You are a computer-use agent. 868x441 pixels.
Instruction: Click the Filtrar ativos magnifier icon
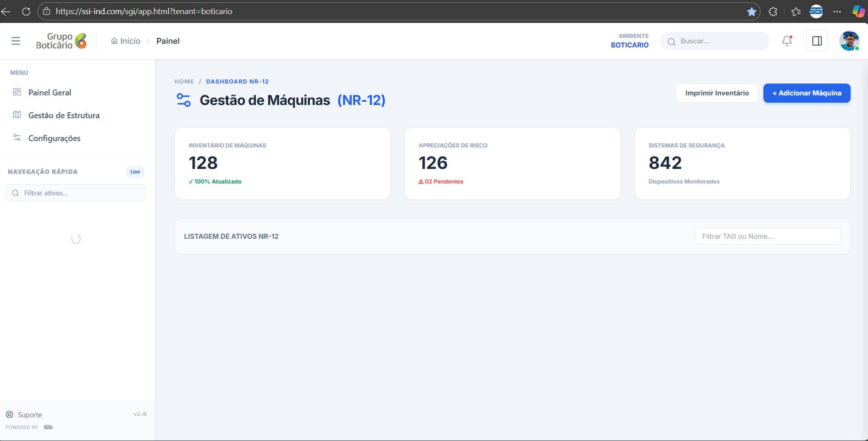pos(16,193)
